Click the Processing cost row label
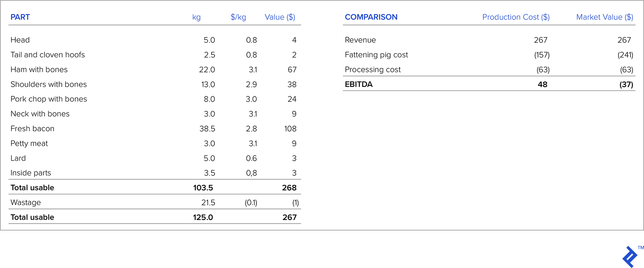644x268 pixels. pyautogui.click(x=373, y=70)
